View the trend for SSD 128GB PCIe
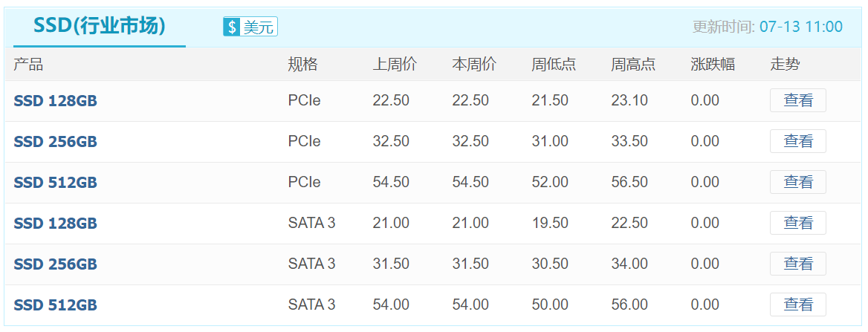 pyautogui.click(x=797, y=100)
